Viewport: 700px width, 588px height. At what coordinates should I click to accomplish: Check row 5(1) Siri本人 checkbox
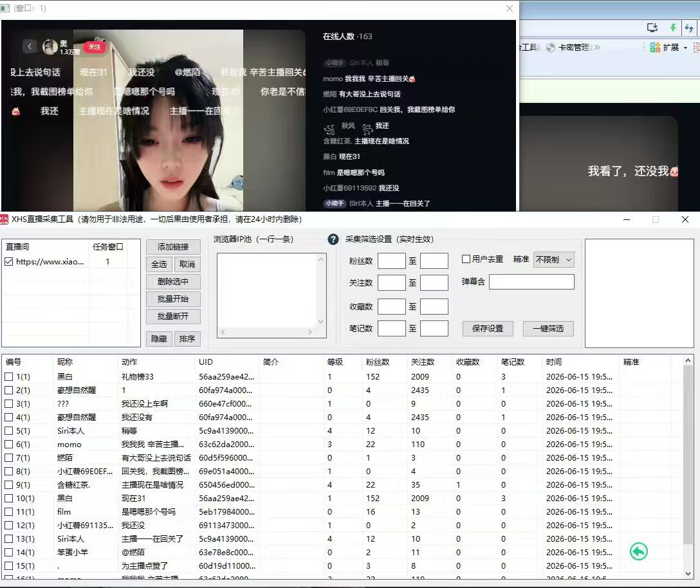(9, 431)
